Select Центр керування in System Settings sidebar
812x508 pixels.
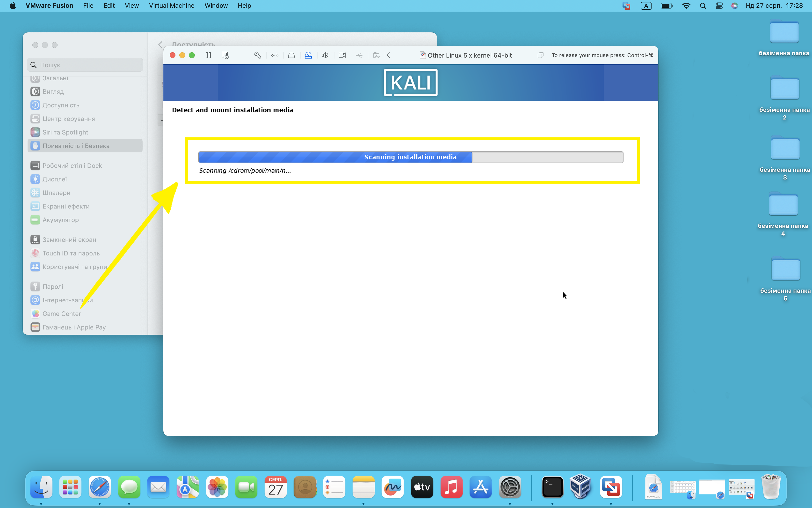85,119
